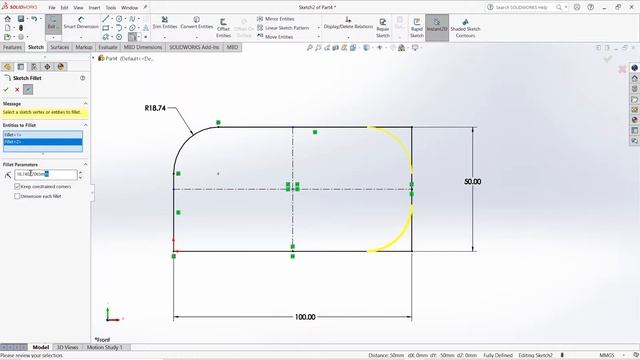The height and width of the screenshot is (360, 640).
Task: Open Display/Delete Relations tool
Action: coord(348,23)
